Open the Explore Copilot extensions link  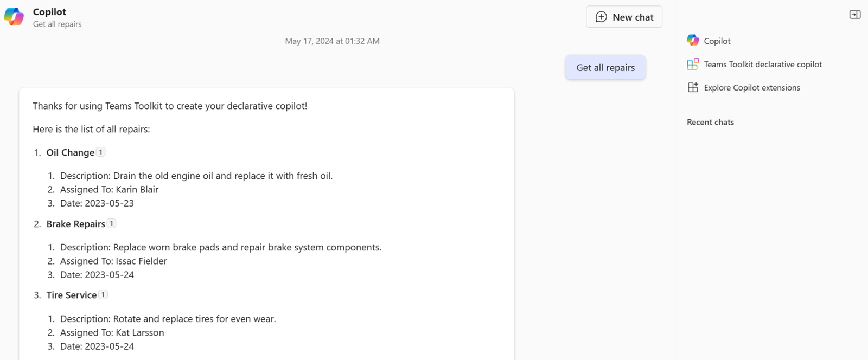point(751,87)
